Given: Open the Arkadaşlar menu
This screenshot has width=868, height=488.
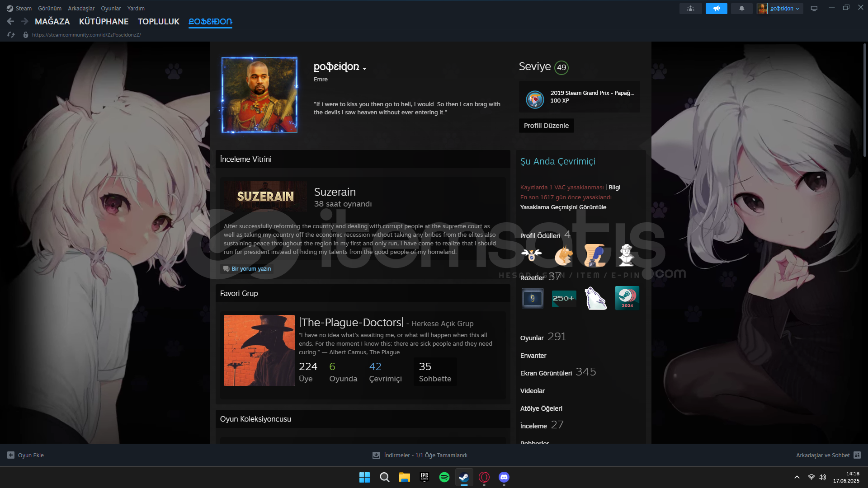Looking at the screenshot, I should pos(81,8).
